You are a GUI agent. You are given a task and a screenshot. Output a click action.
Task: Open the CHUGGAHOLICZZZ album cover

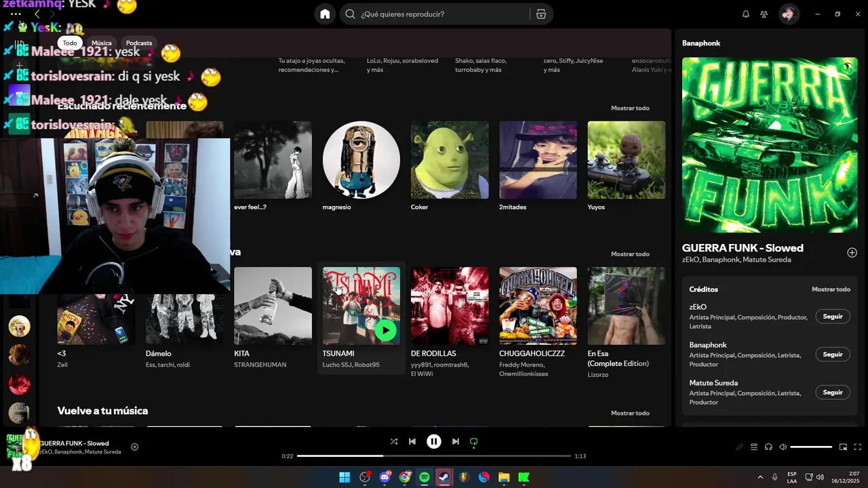(x=538, y=306)
